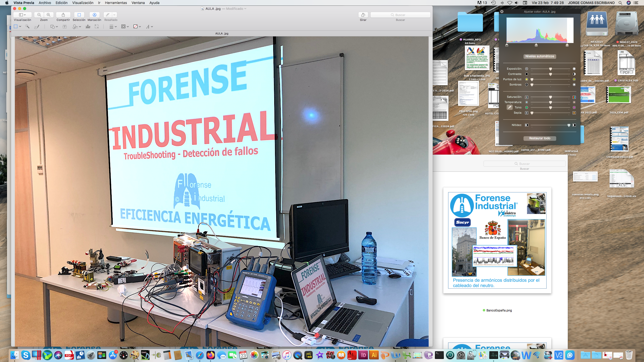Screen dimensions: 644x362
Task: Open the Ventana menu
Action: (x=138, y=3)
